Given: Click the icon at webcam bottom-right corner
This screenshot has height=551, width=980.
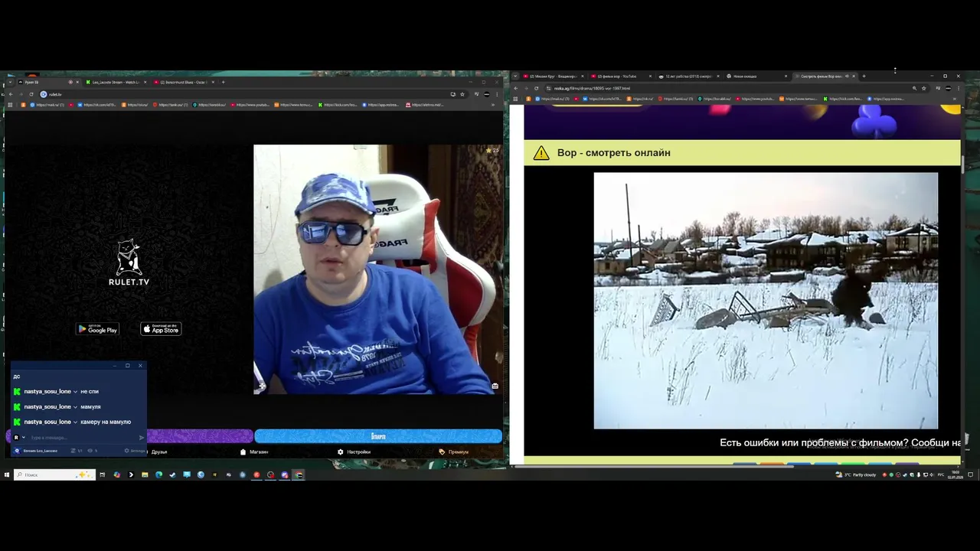Looking at the screenshot, I should (495, 386).
